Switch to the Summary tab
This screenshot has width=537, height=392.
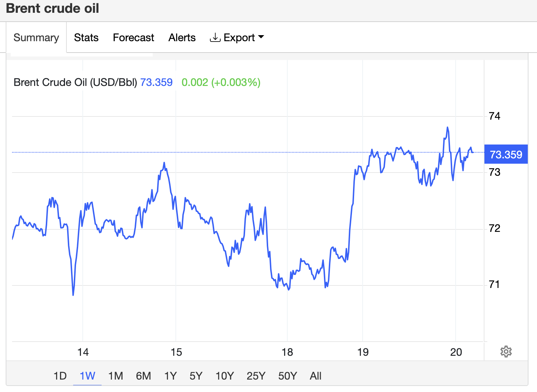point(36,38)
